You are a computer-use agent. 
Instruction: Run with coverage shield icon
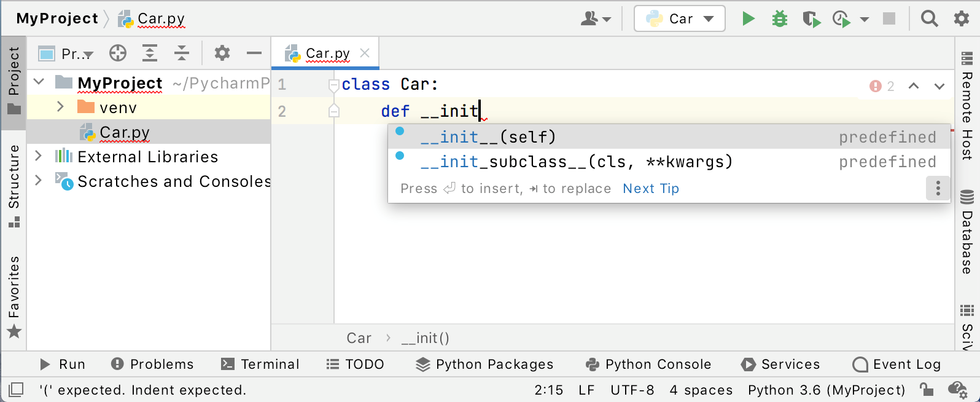click(811, 19)
